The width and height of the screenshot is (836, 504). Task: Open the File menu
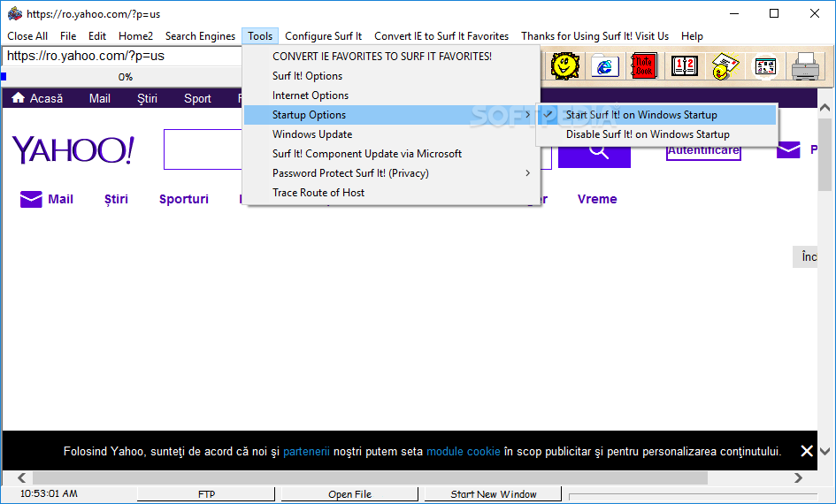pyautogui.click(x=68, y=36)
